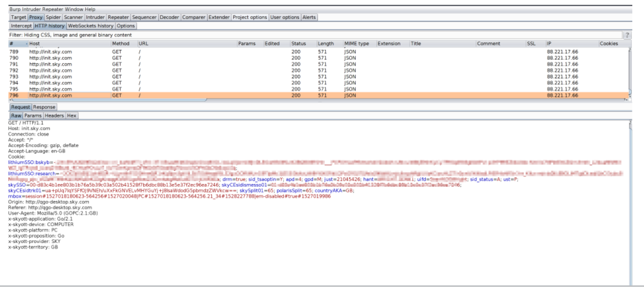Screen dimensions: 644x287
Task: Click the x-skyott-territory: GB line
Action: (x=33, y=247)
